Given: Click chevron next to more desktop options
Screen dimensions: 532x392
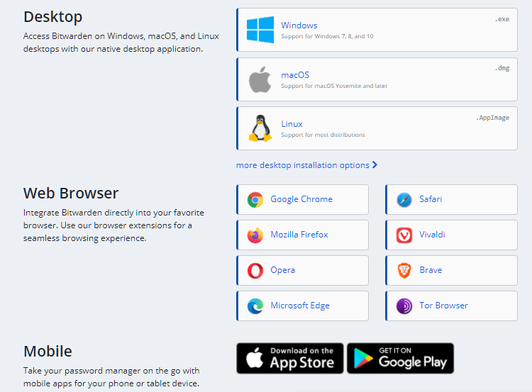Looking at the screenshot, I should point(375,164).
